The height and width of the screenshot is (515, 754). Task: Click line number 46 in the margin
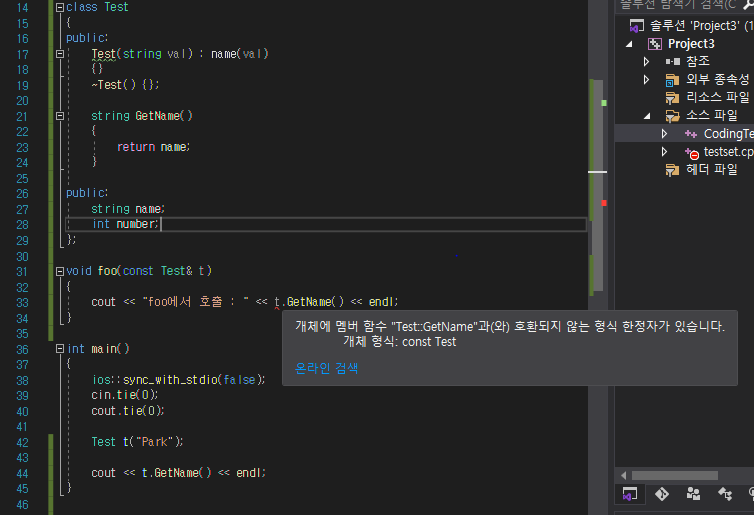pos(22,505)
